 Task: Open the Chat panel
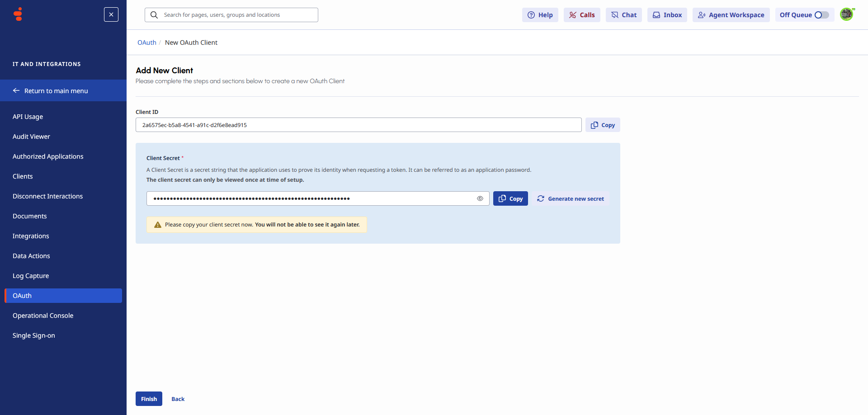(623, 14)
